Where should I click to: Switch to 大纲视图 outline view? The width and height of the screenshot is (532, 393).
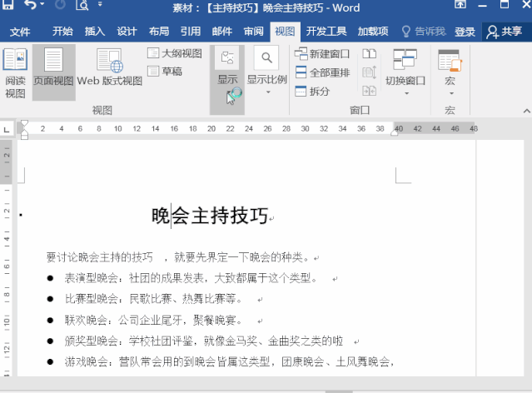point(175,53)
